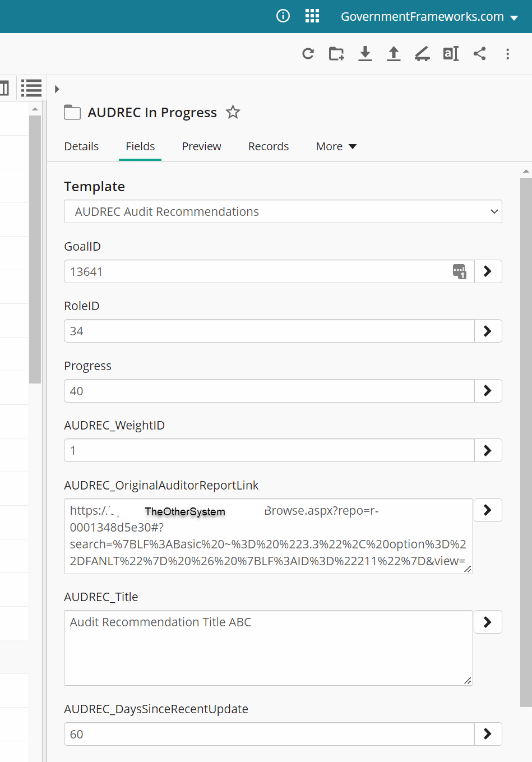
Task: Open the app launcher grid icon
Action: coord(312,16)
